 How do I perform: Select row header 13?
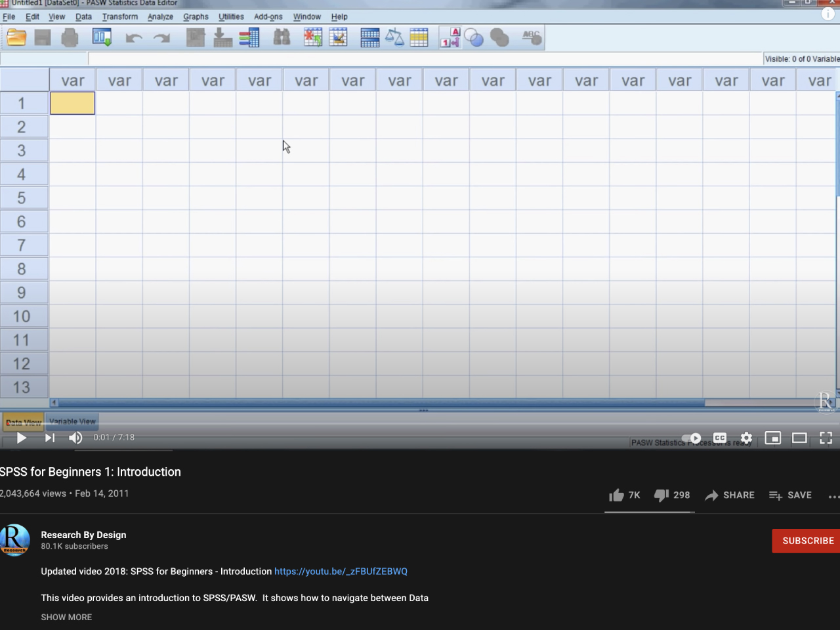click(24, 387)
